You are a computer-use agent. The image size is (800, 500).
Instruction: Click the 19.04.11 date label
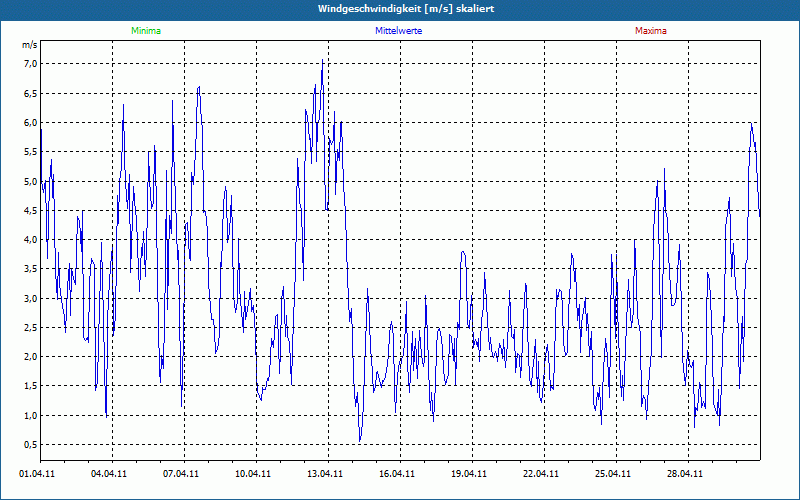pos(468,474)
